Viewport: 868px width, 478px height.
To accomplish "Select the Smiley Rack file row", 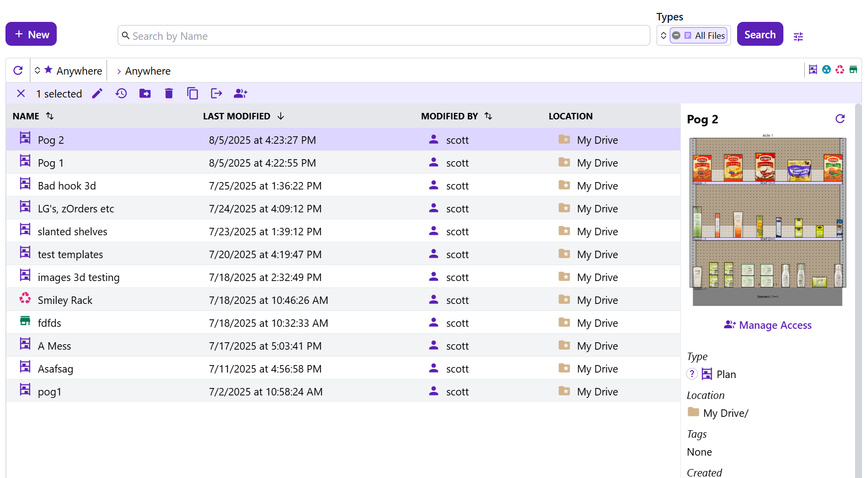I will [x=65, y=300].
